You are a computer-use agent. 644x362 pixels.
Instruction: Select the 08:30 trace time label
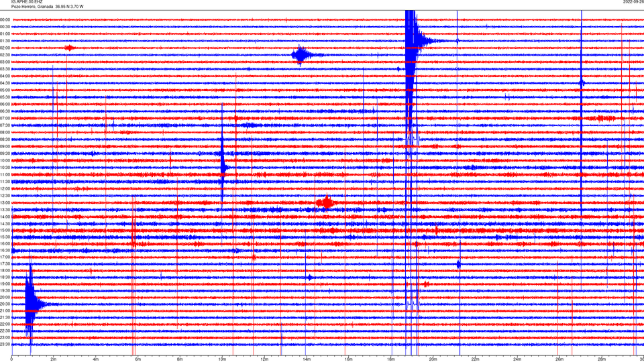pos(5,139)
